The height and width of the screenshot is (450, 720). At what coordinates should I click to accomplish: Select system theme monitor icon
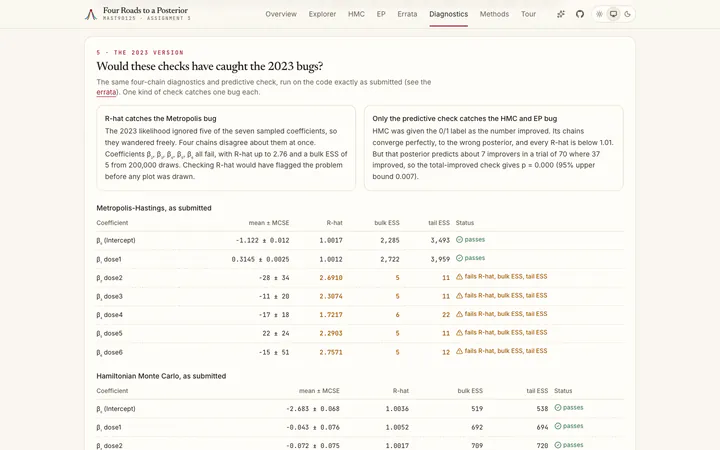point(613,14)
